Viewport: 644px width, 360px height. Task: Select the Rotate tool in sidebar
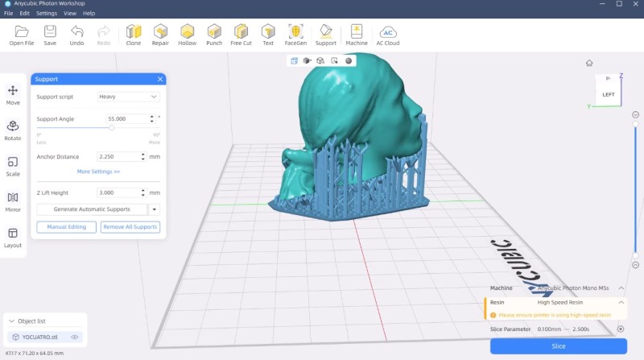(13, 130)
